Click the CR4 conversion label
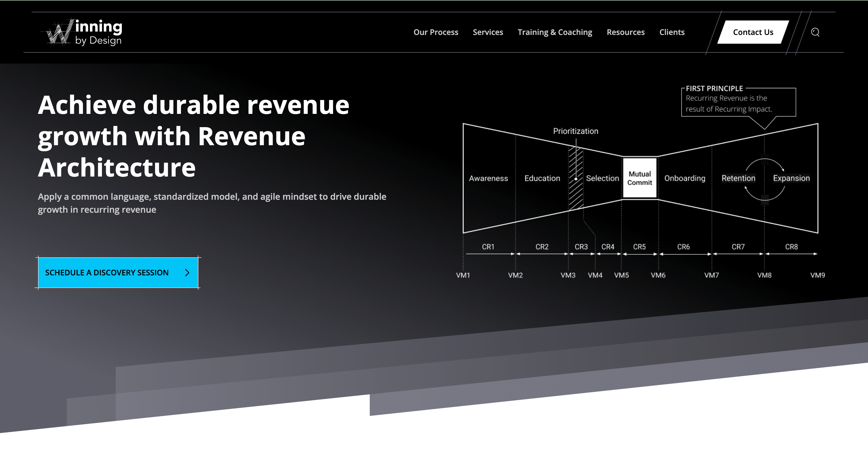The width and height of the screenshot is (868, 470). click(x=608, y=247)
